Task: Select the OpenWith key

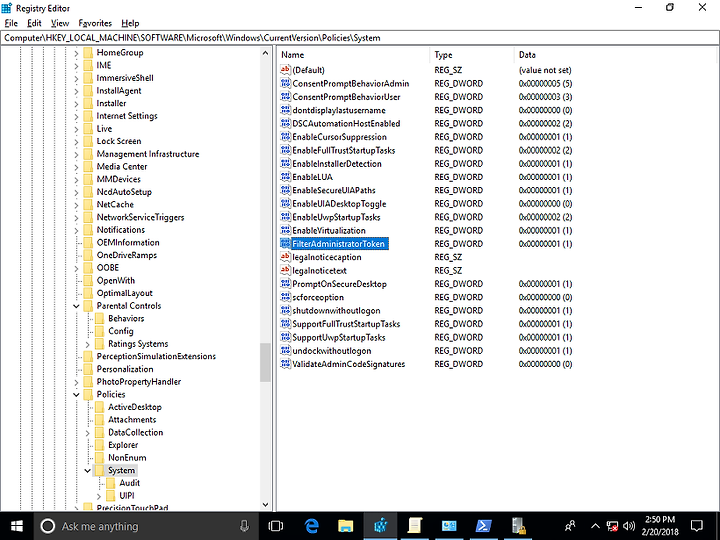Action: (x=116, y=281)
